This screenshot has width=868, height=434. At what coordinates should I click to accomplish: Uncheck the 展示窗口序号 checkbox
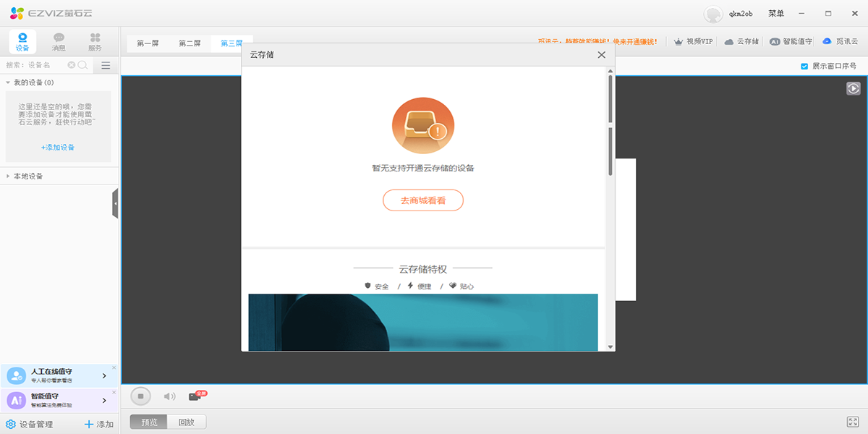tap(805, 65)
